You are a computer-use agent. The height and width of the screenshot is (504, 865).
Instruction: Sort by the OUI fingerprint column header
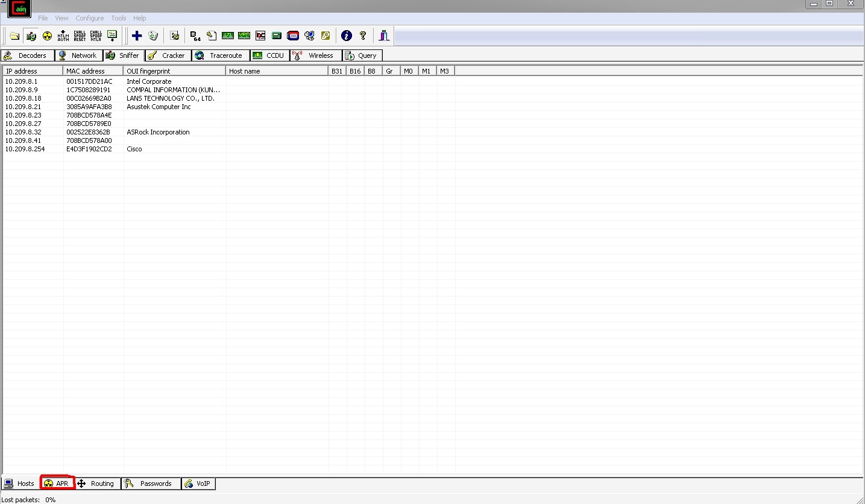point(175,71)
